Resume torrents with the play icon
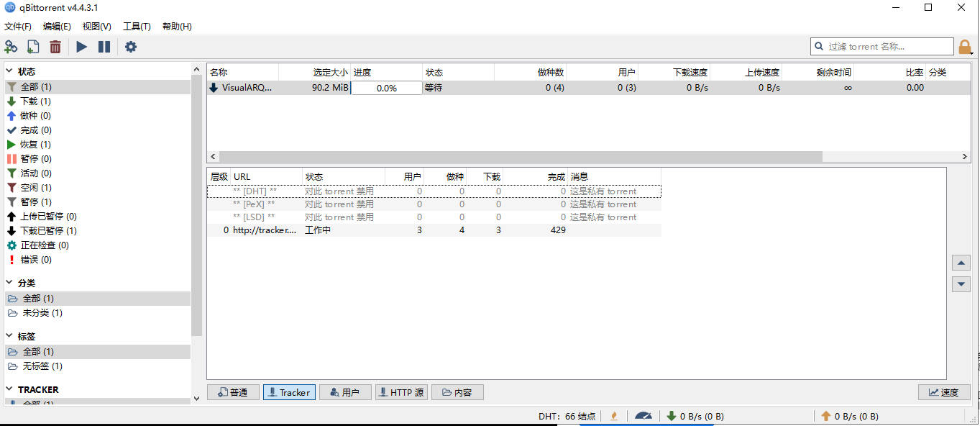The image size is (980, 426). (82, 47)
